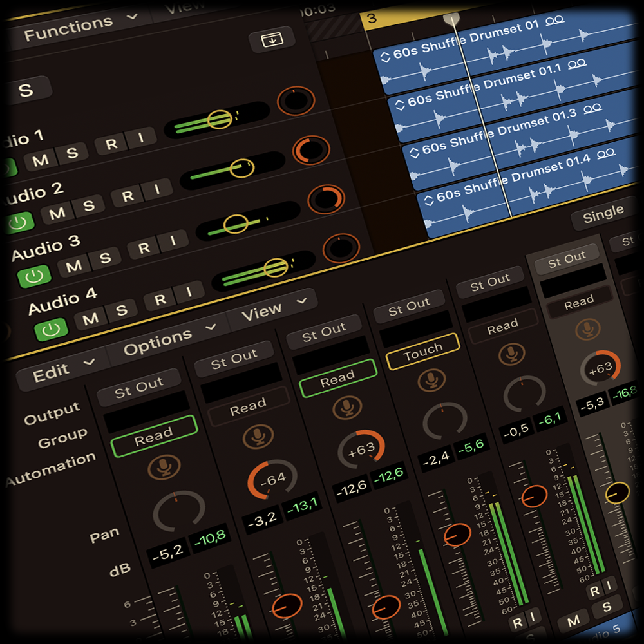Mute the Audio 1 track
Screen dimensions: 644x644
tap(40, 160)
